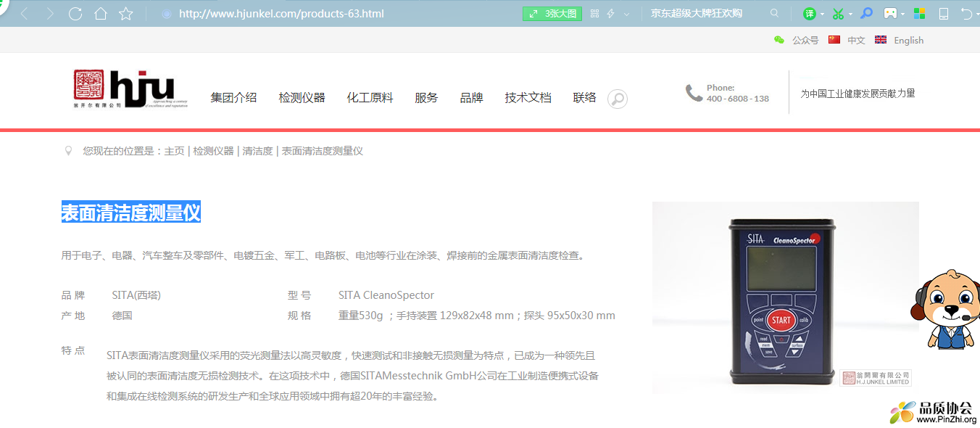Click the WeChat 公众号 icon
The width and height of the screenshot is (980, 428).
click(x=779, y=40)
